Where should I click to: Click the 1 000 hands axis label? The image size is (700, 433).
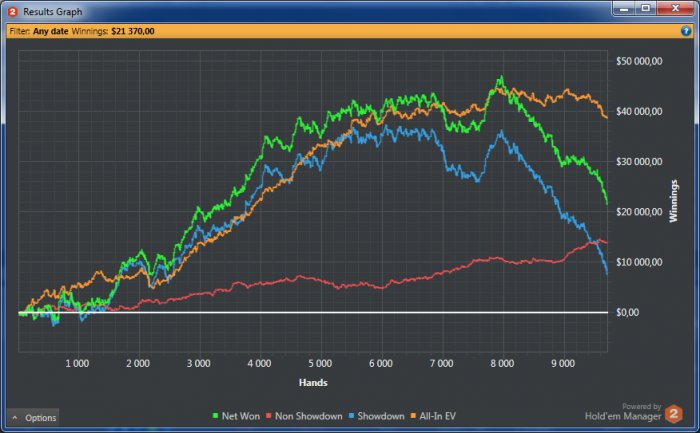[x=77, y=363]
